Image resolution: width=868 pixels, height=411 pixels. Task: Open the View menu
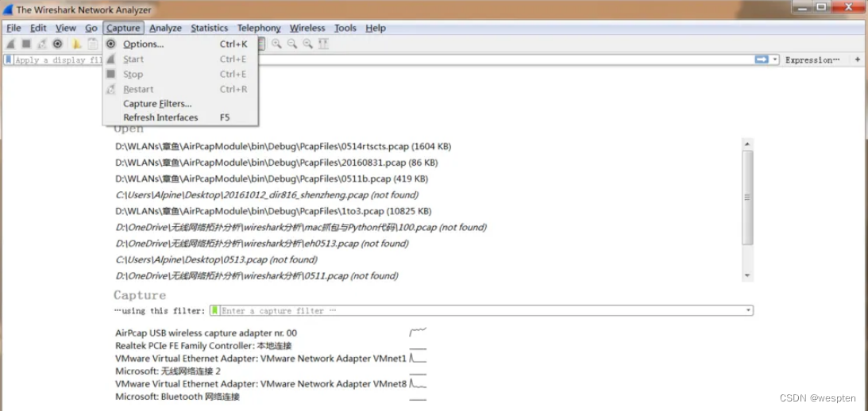point(65,28)
